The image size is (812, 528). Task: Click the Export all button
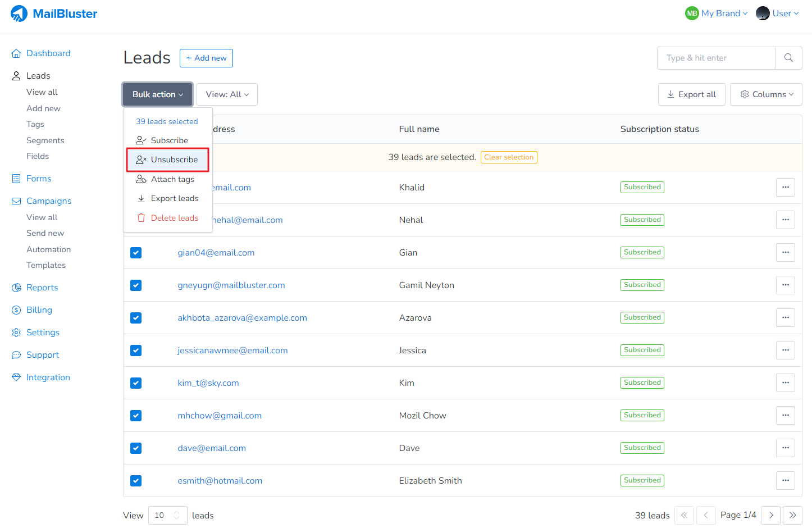[691, 94]
